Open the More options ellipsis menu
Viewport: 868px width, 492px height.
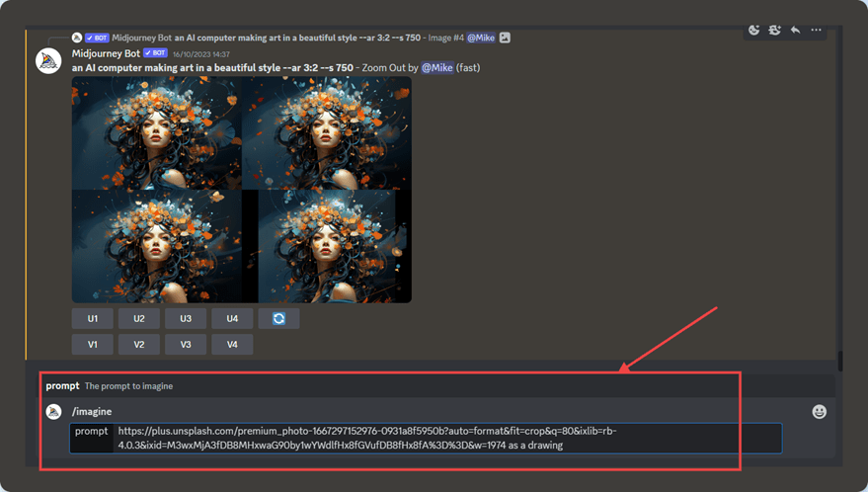pos(817,30)
